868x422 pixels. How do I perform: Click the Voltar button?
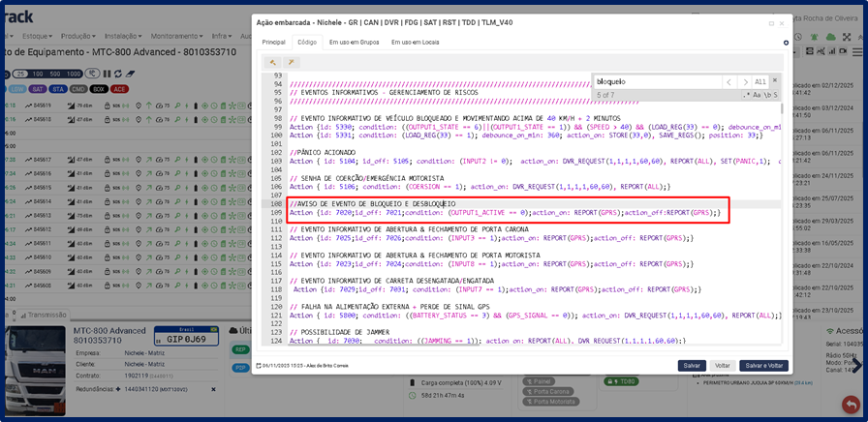[x=722, y=366]
